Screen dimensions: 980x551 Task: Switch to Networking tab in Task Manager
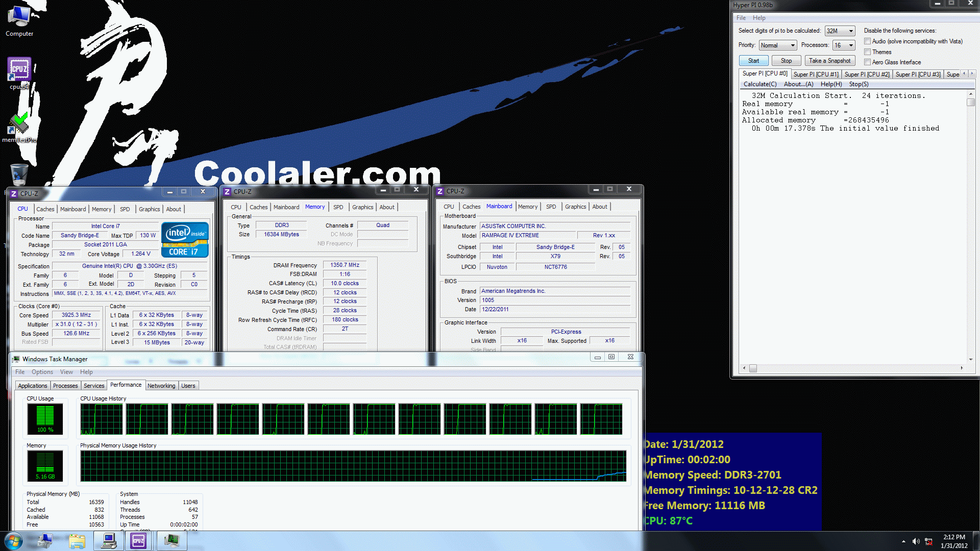coord(161,386)
